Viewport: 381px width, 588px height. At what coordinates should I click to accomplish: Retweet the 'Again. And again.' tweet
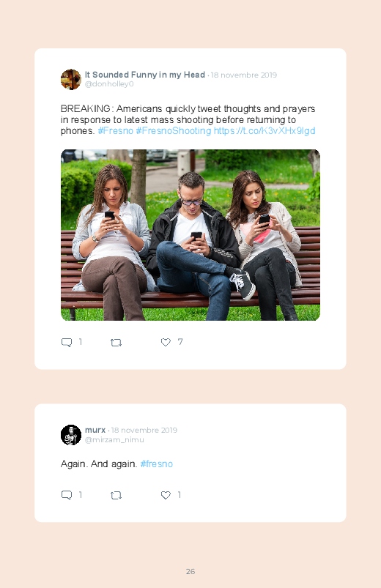click(x=116, y=496)
